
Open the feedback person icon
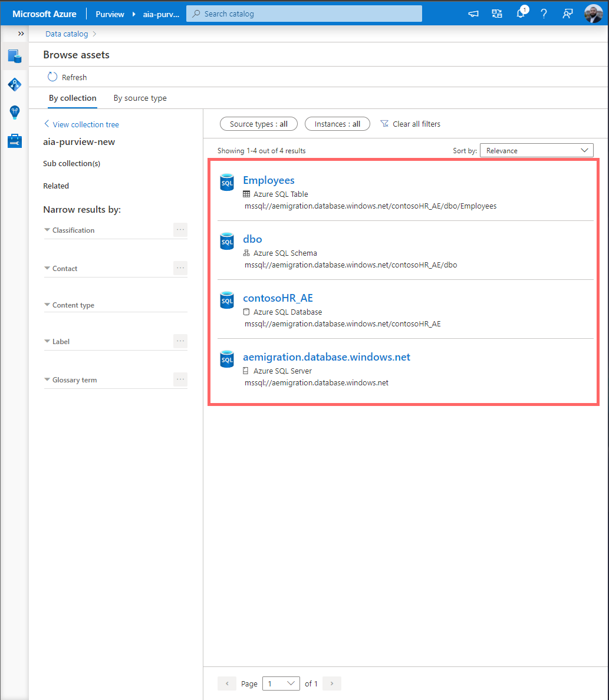pos(568,14)
